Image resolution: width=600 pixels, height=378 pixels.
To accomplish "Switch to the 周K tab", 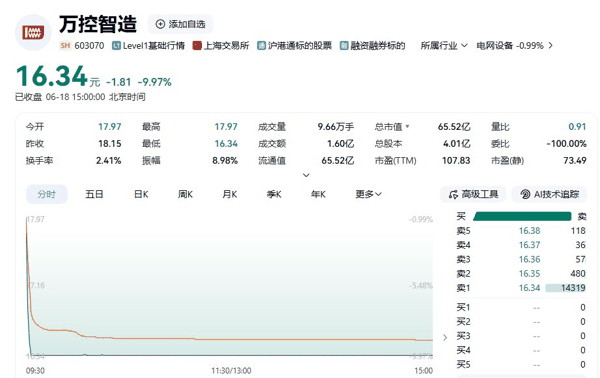I will (185, 194).
